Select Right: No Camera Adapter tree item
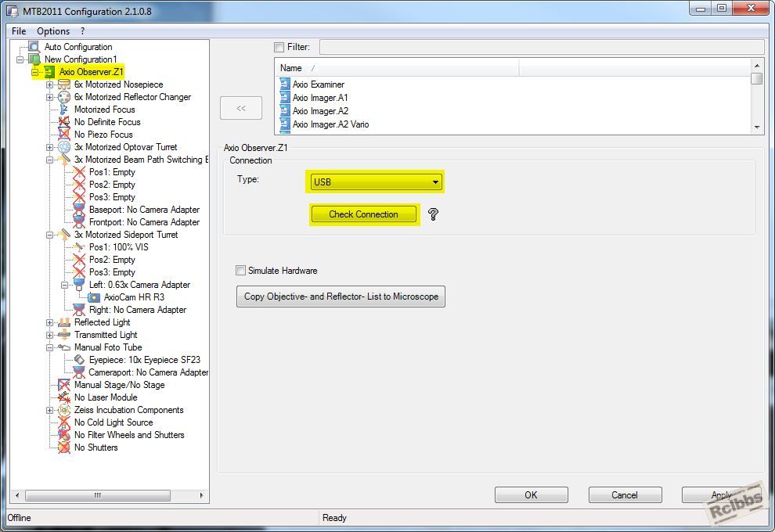 coord(138,310)
